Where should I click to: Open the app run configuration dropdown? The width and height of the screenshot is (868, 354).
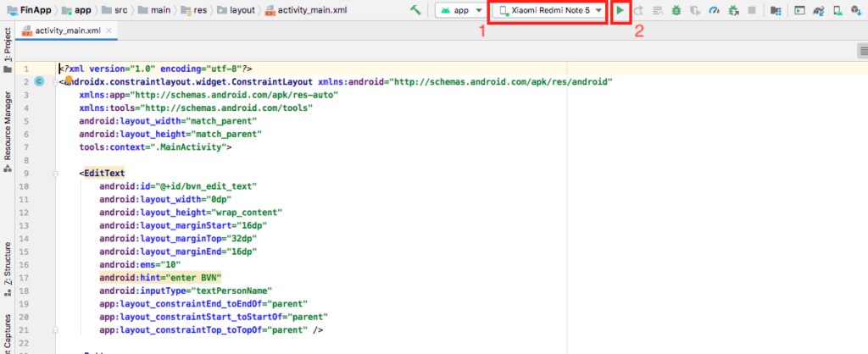tap(461, 10)
